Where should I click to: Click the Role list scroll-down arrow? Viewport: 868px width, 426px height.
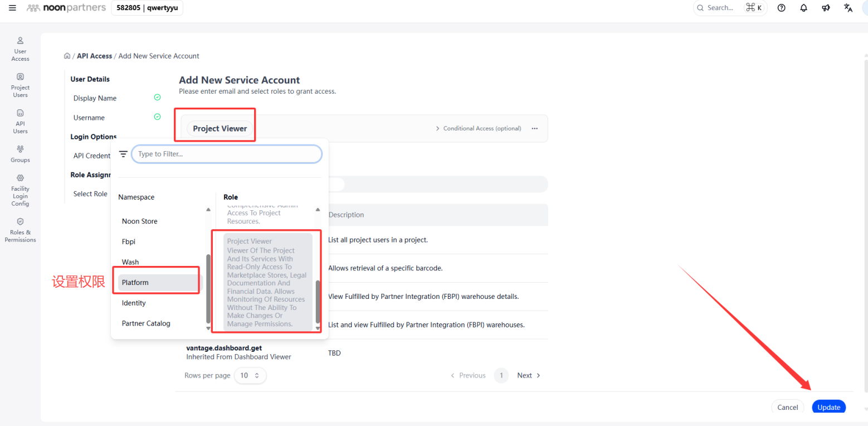point(318,328)
